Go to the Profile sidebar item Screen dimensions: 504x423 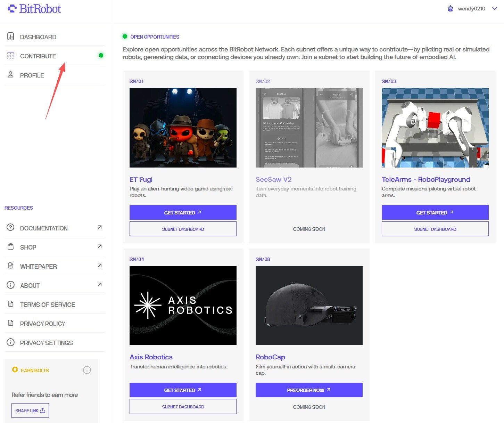coord(55,75)
